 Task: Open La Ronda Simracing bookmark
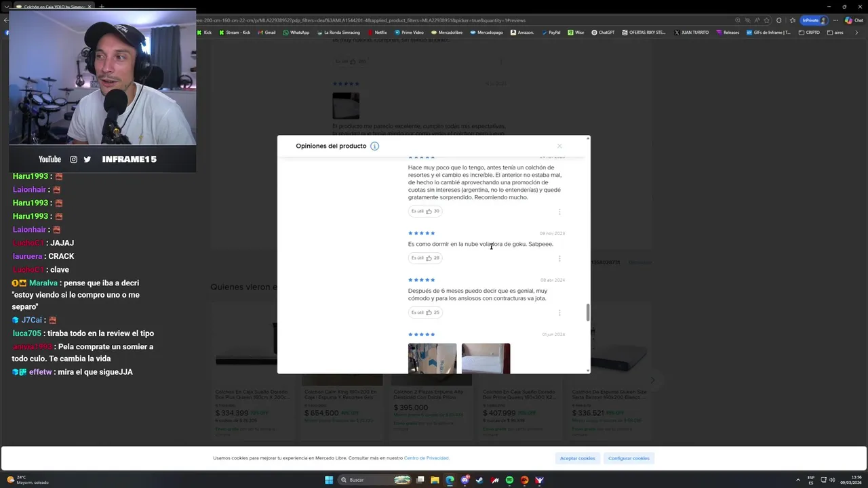[x=340, y=32]
